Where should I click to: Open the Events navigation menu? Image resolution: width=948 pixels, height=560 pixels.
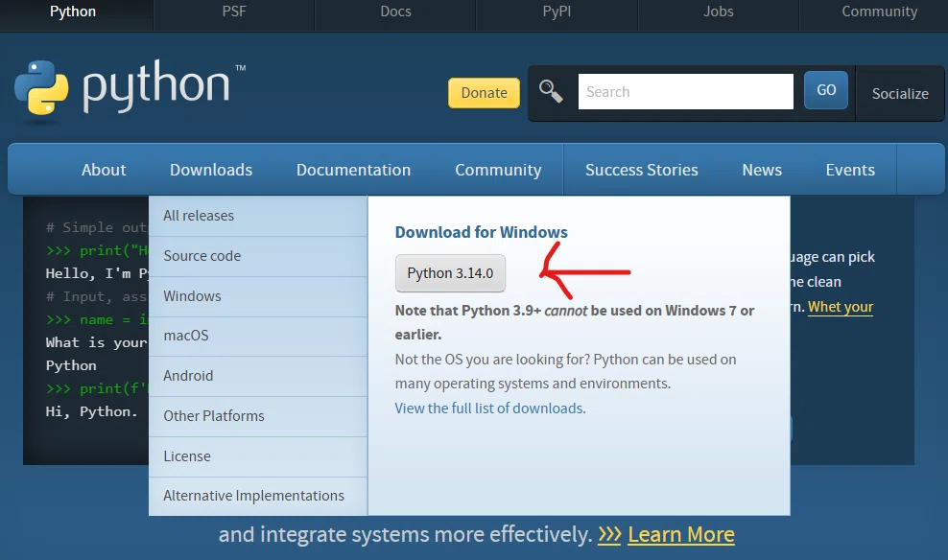coord(850,170)
